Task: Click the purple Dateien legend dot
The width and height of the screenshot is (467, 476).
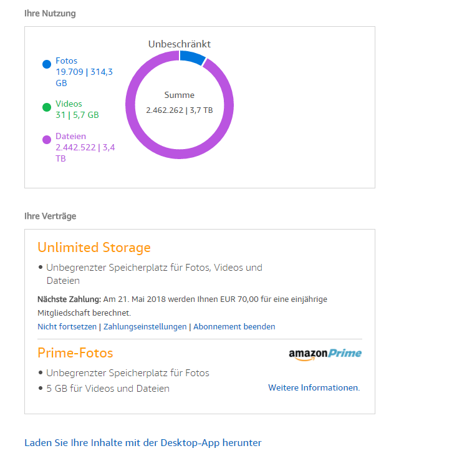Action: click(47, 140)
